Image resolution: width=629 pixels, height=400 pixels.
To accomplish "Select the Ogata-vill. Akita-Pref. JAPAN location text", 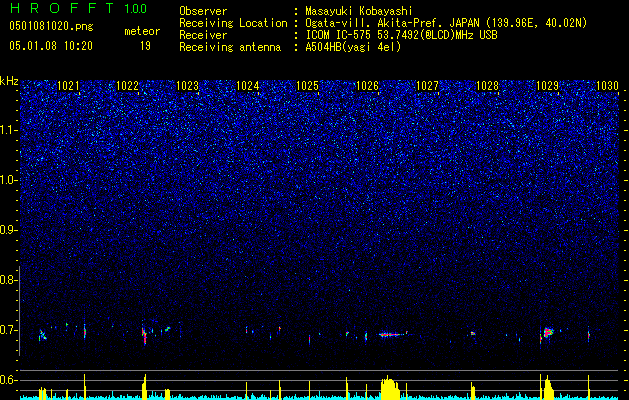I will pyautogui.click(x=446, y=23).
